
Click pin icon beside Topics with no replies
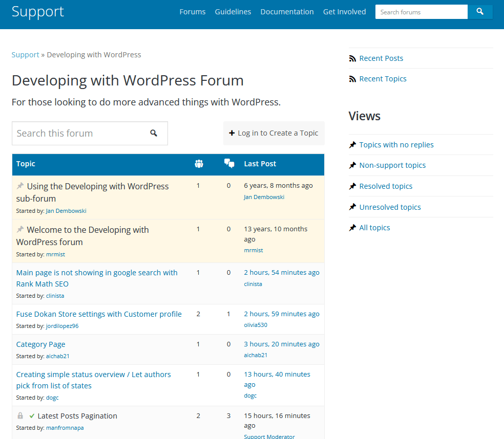tap(352, 145)
